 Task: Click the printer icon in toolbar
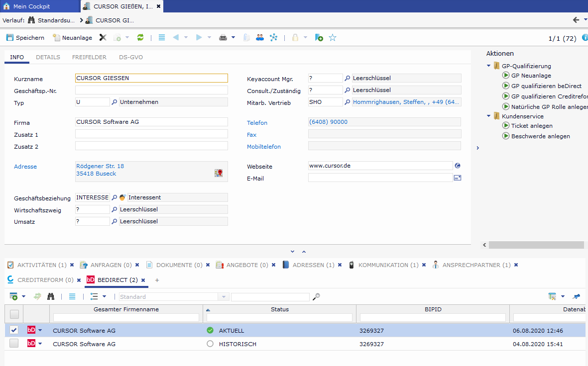[223, 38]
